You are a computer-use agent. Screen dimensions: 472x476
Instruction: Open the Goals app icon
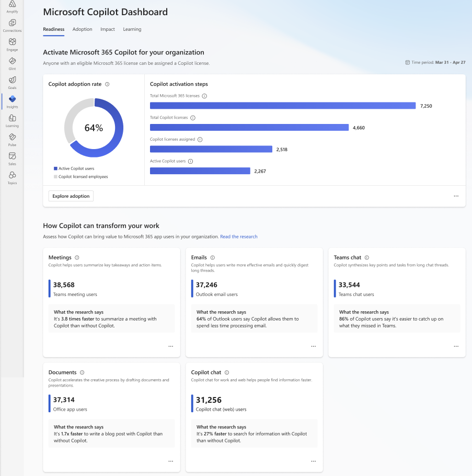click(11, 82)
